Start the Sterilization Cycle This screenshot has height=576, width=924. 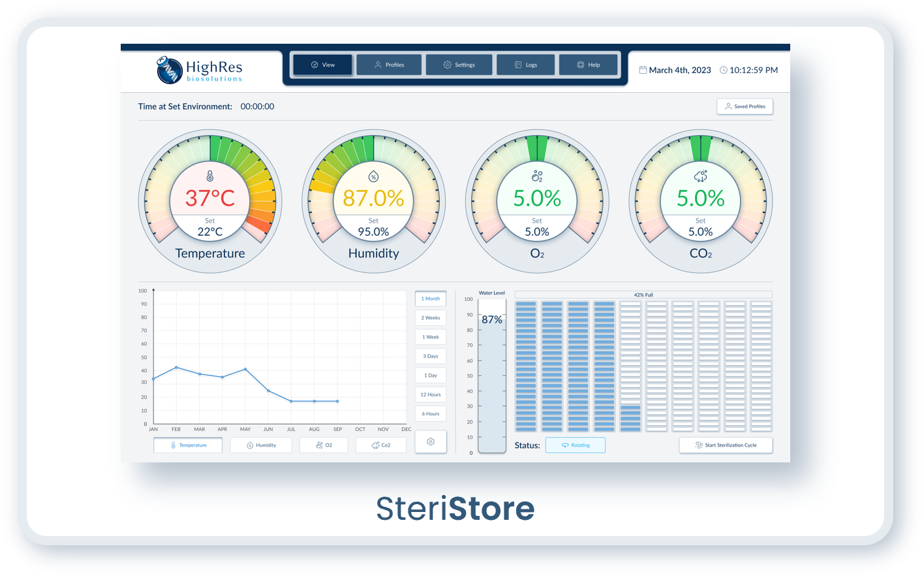(x=726, y=445)
